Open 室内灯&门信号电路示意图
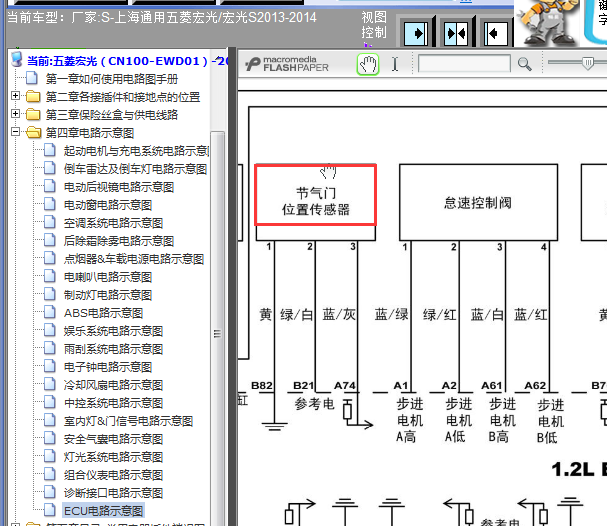Viewport: 607px width, 526px height. point(128,421)
